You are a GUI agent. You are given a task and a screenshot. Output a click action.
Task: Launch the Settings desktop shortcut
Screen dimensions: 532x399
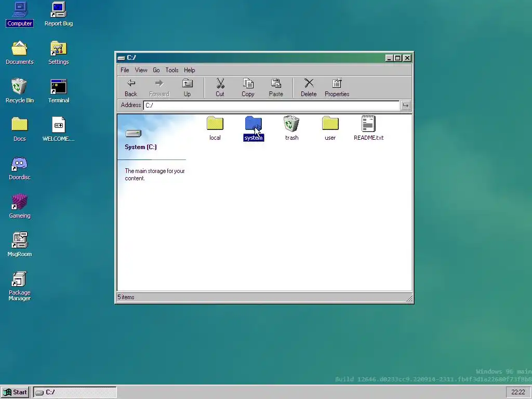coord(59,52)
